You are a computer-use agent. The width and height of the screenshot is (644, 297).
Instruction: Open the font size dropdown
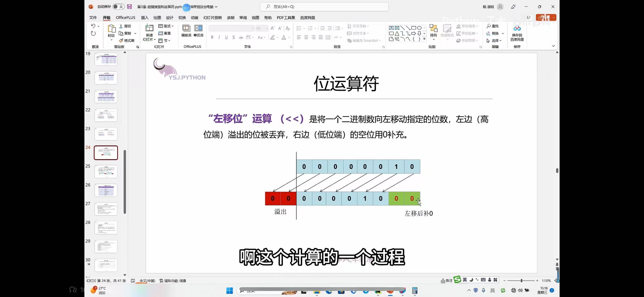tap(267, 28)
